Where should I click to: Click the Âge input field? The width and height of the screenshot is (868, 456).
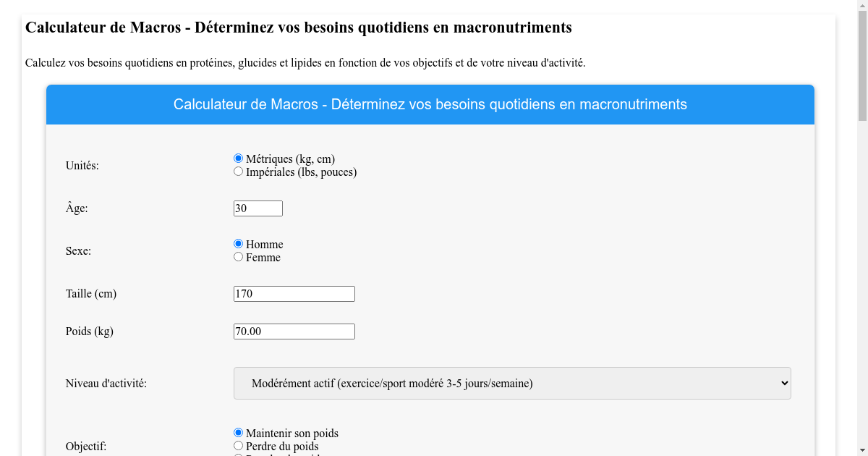tap(258, 208)
